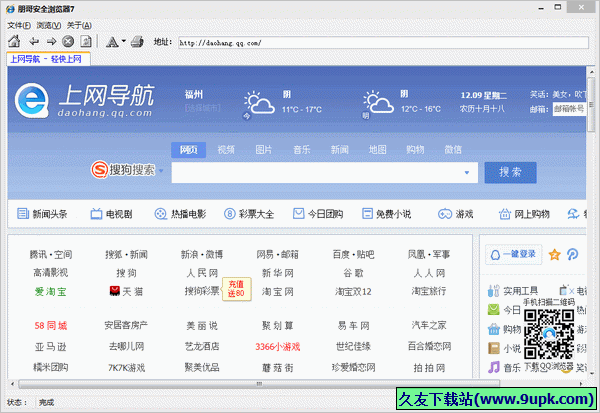Click the 一键登录 login button
Screen dimensions: 600x413
click(514, 254)
